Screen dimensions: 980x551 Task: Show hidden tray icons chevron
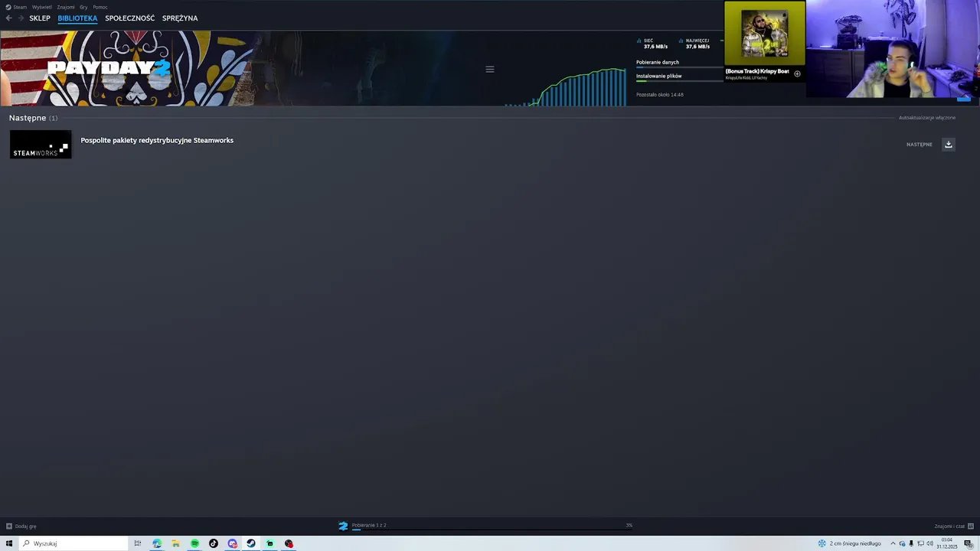tap(893, 543)
